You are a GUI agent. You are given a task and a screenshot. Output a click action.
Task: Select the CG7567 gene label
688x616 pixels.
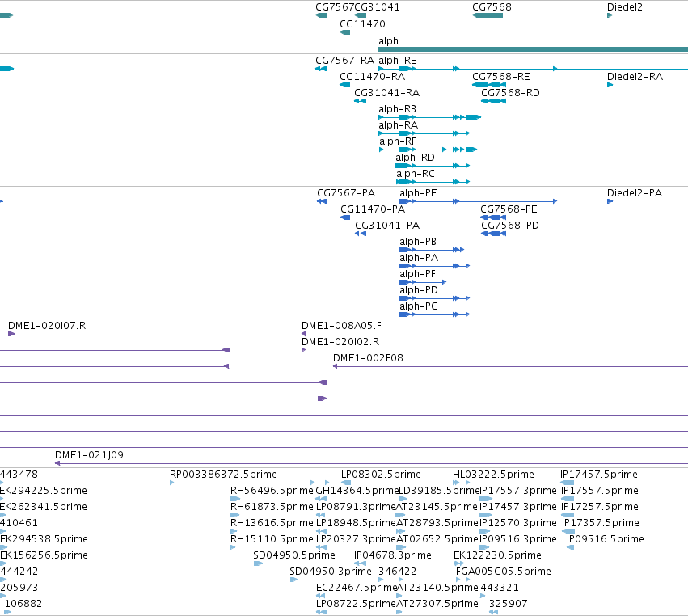click(335, 7)
